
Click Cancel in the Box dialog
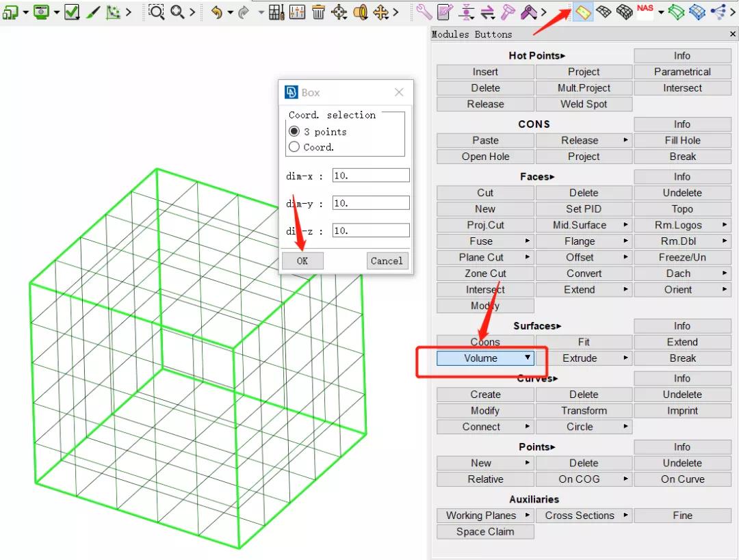pyautogui.click(x=387, y=261)
